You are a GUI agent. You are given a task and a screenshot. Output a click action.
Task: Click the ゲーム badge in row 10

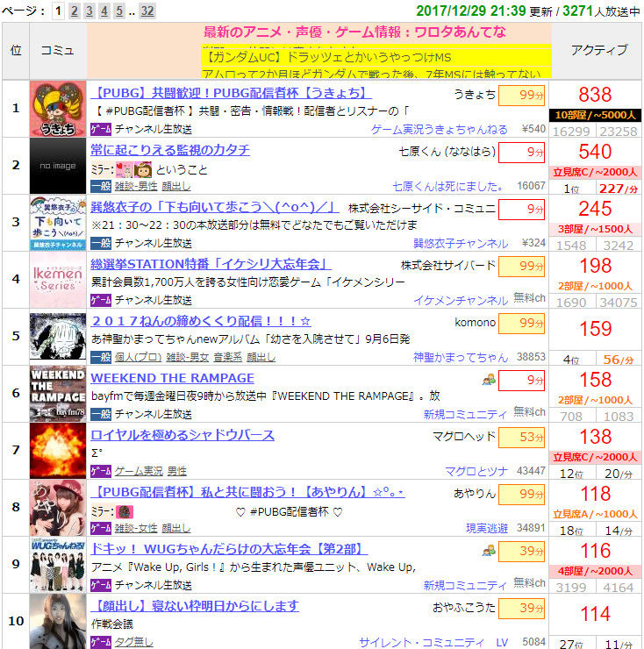[x=101, y=642]
